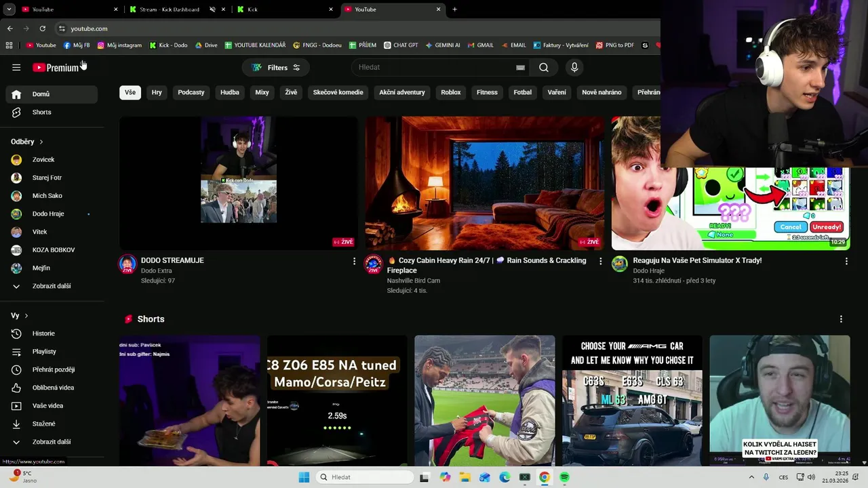
Task: Click the Dodo Extra channel avatar
Action: click(127, 264)
